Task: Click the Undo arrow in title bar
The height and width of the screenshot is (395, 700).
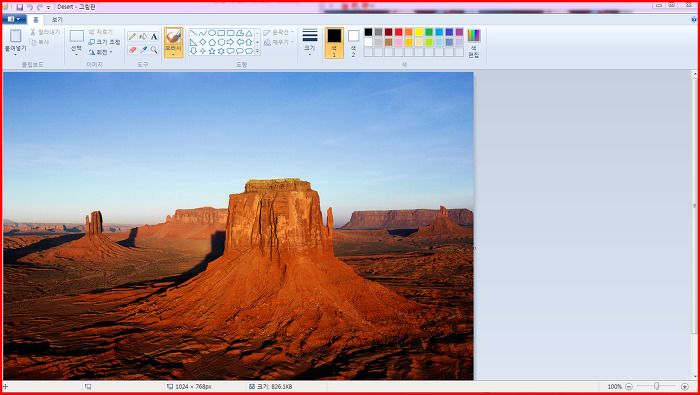Action: tap(30, 7)
